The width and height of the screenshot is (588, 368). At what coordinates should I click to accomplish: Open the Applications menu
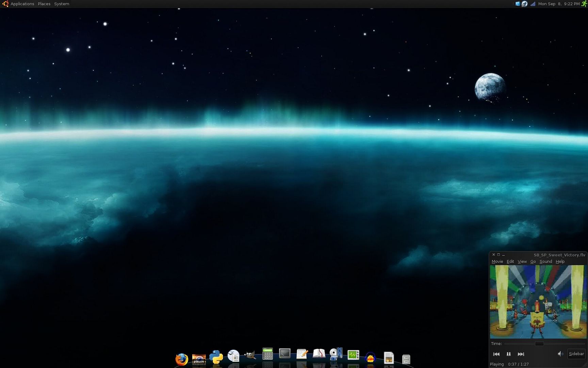tap(22, 4)
